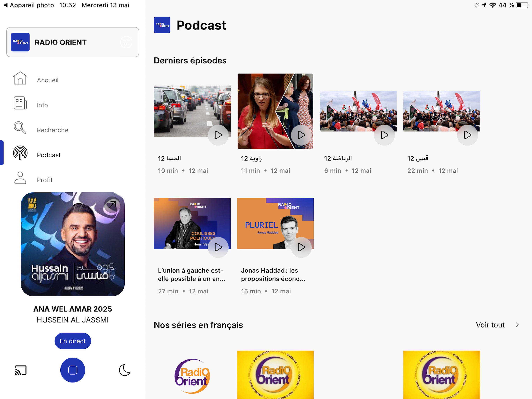Stop live playback with the blue square button
Viewport: 532px width, 399px height.
[x=73, y=370]
